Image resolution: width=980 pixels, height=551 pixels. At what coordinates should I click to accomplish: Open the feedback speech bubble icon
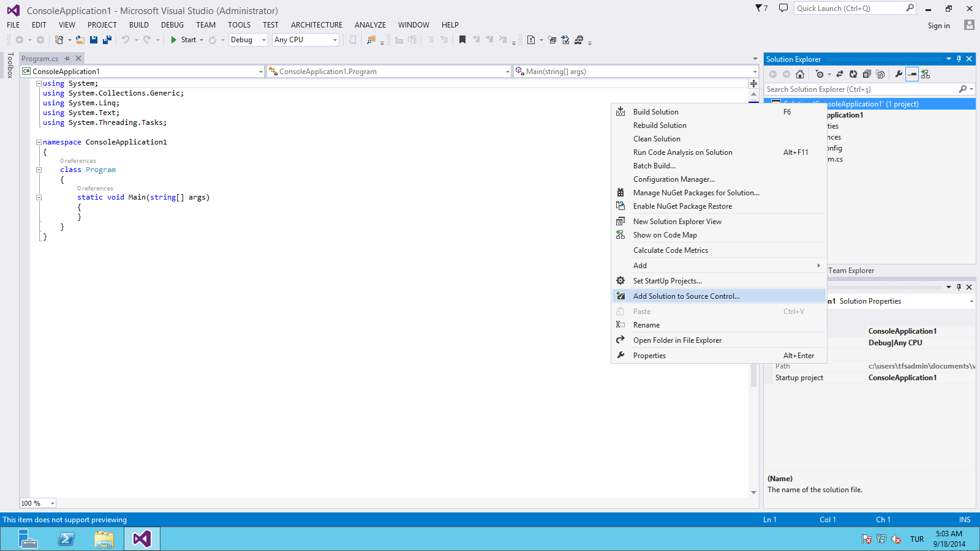(x=783, y=8)
